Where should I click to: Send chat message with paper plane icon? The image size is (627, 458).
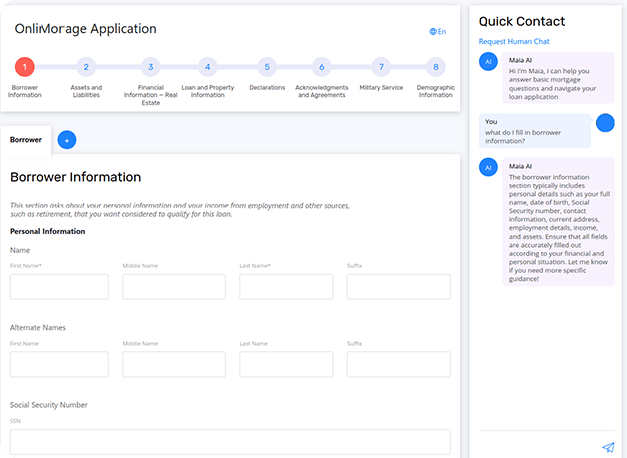coord(608,447)
